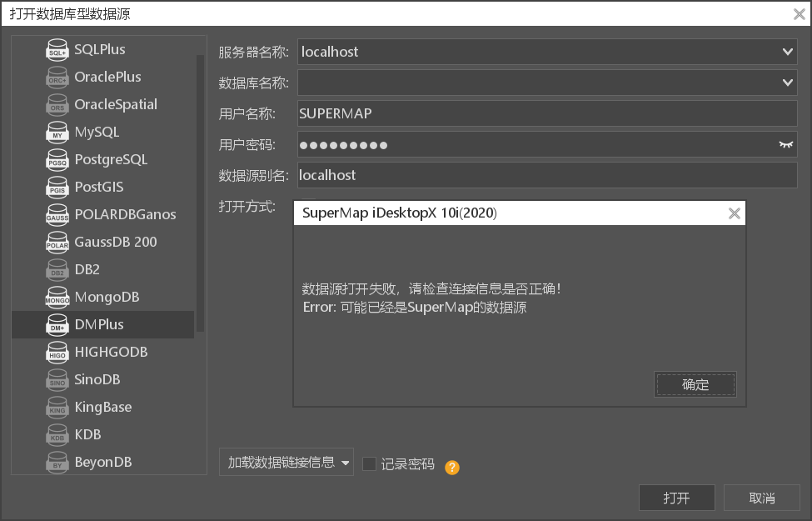Select the SQLPlus database icon
The width and height of the screenshot is (812, 521).
click(x=57, y=50)
